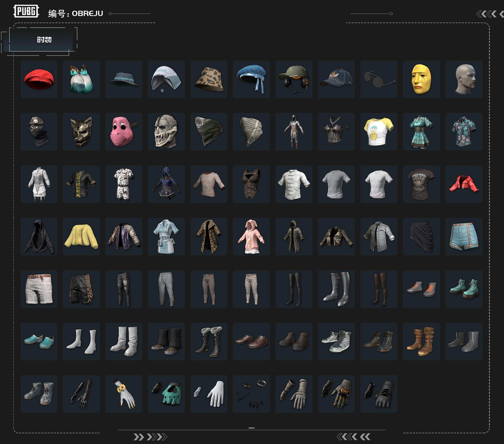
Task: Select the camouflage face bandana
Action: (209, 132)
